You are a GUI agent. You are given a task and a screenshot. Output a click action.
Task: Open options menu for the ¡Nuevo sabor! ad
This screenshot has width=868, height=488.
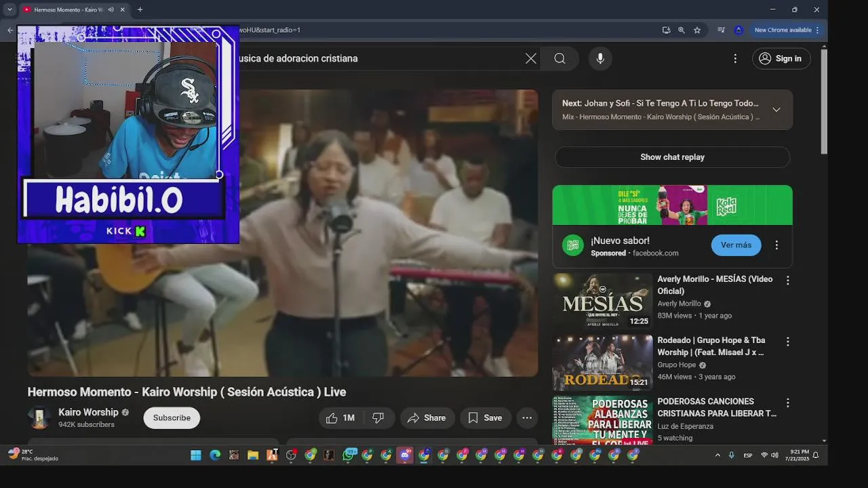776,245
